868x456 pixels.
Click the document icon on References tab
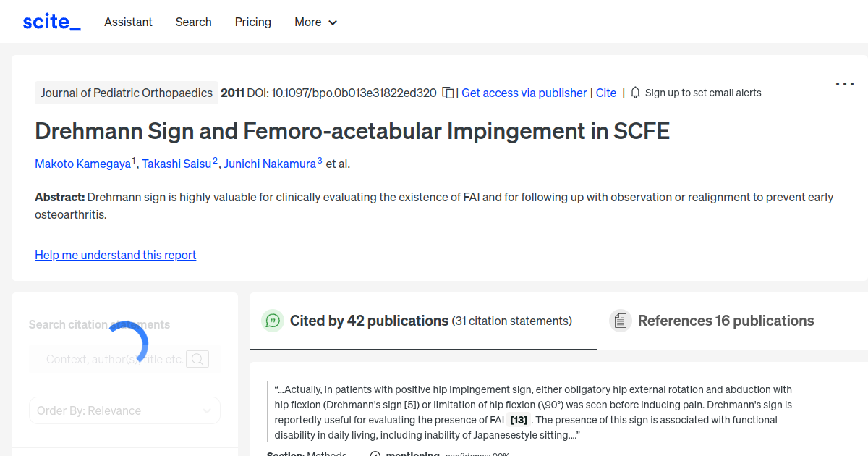pos(621,320)
